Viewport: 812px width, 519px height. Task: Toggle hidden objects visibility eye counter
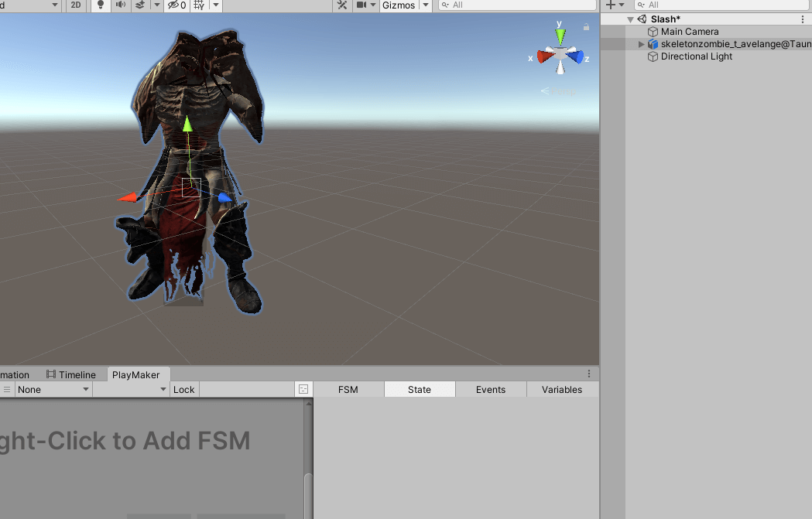click(177, 5)
